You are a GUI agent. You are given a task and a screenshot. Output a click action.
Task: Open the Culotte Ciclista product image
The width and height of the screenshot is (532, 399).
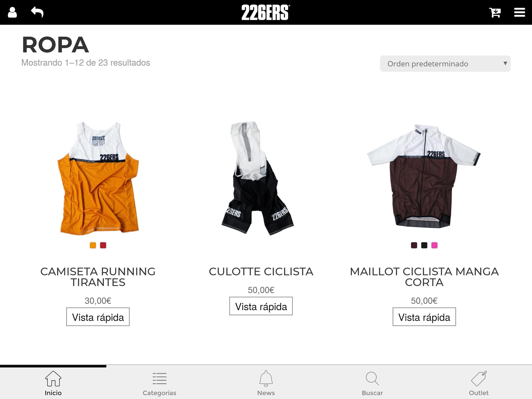(258, 178)
